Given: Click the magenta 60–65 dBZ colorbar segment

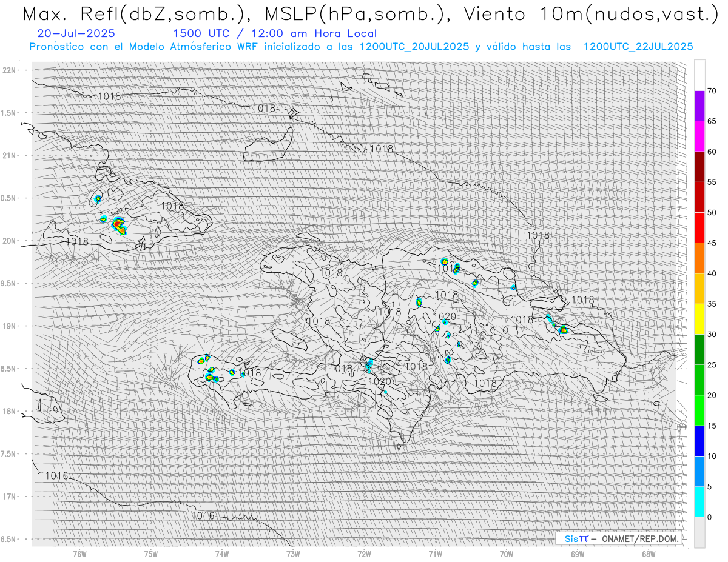Looking at the screenshot, I should pyautogui.click(x=699, y=136).
